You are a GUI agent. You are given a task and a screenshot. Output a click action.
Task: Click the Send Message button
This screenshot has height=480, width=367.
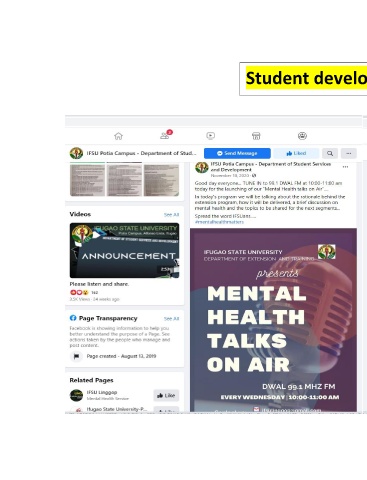(x=237, y=153)
